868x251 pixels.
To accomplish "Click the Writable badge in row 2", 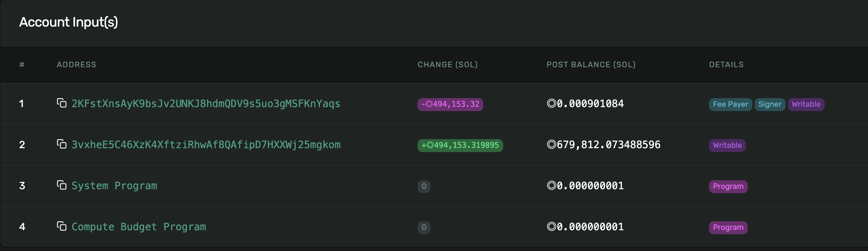I will (727, 145).
